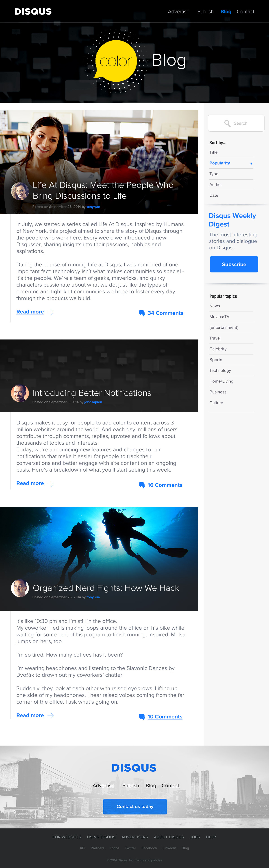Open FOR WEBSITES footer link
269x868 pixels.
(x=67, y=837)
